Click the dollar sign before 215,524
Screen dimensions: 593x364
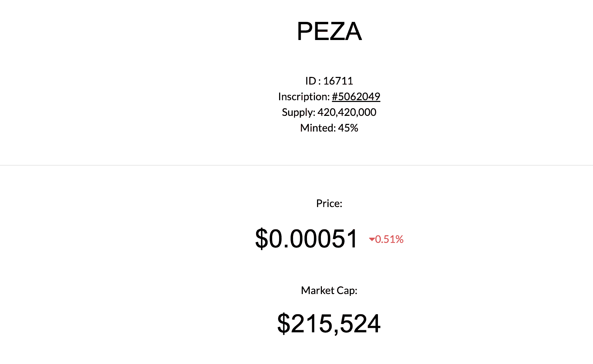point(283,324)
